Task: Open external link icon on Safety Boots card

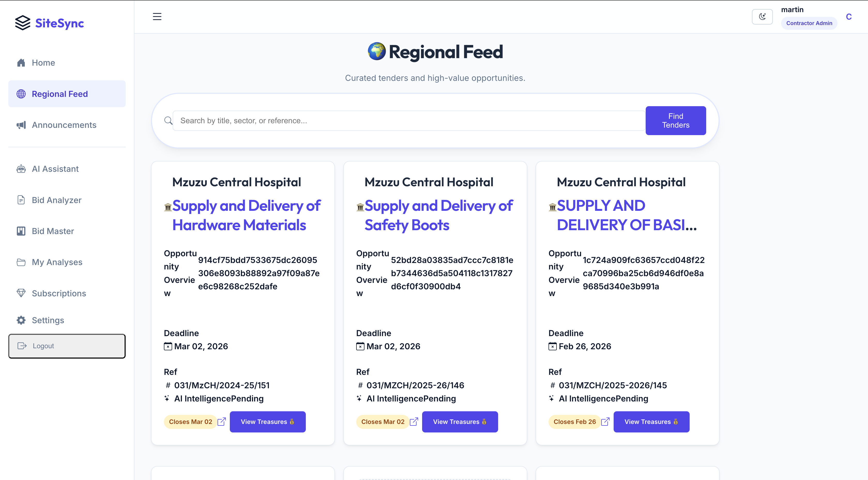Action: (414, 422)
